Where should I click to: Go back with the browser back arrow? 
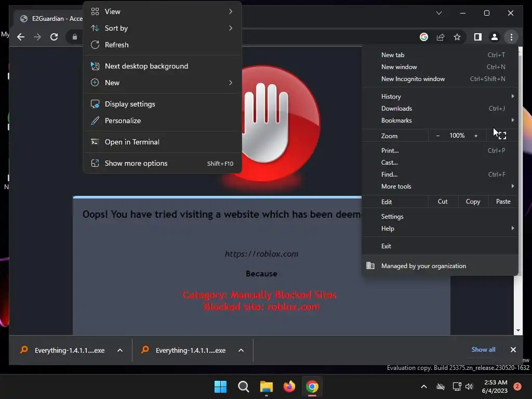tap(21, 37)
